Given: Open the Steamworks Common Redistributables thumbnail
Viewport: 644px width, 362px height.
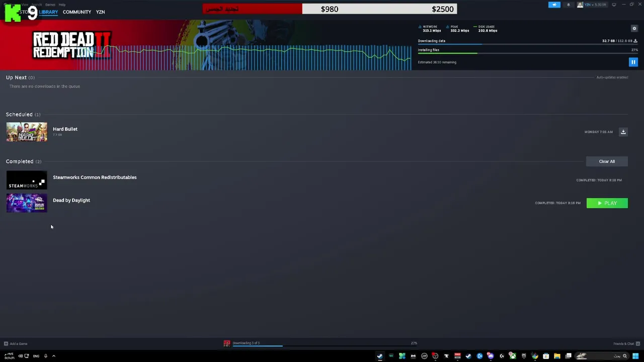Looking at the screenshot, I should pyautogui.click(x=27, y=180).
